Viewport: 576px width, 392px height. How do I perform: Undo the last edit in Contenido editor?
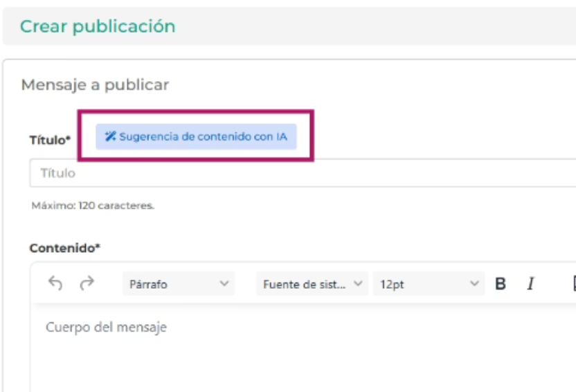pyautogui.click(x=55, y=284)
